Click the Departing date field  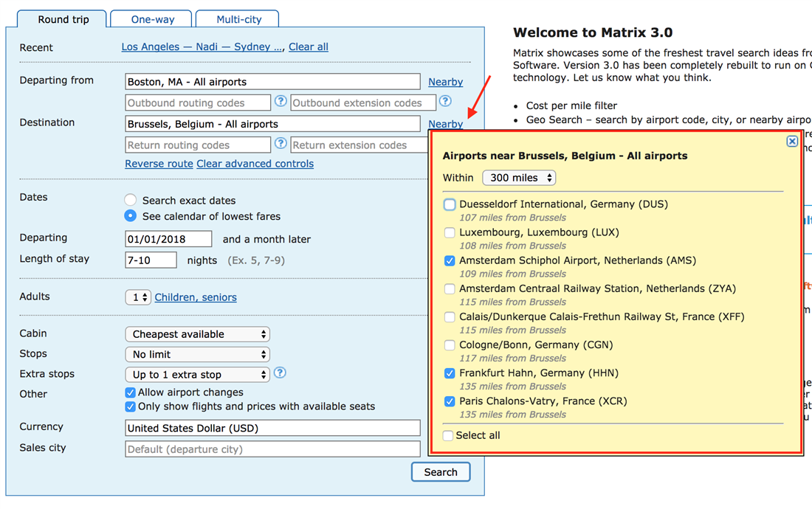click(168, 238)
